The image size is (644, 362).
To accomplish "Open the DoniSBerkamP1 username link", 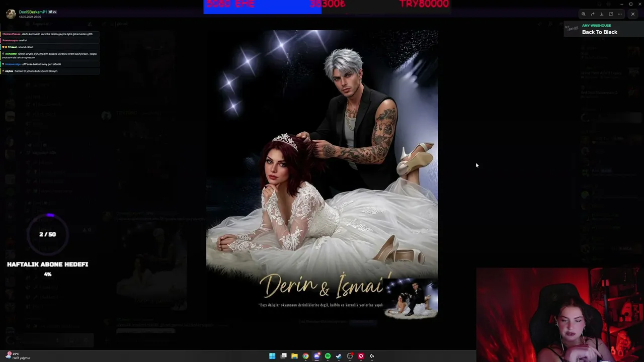I will pyautogui.click(x=33, y=12).
